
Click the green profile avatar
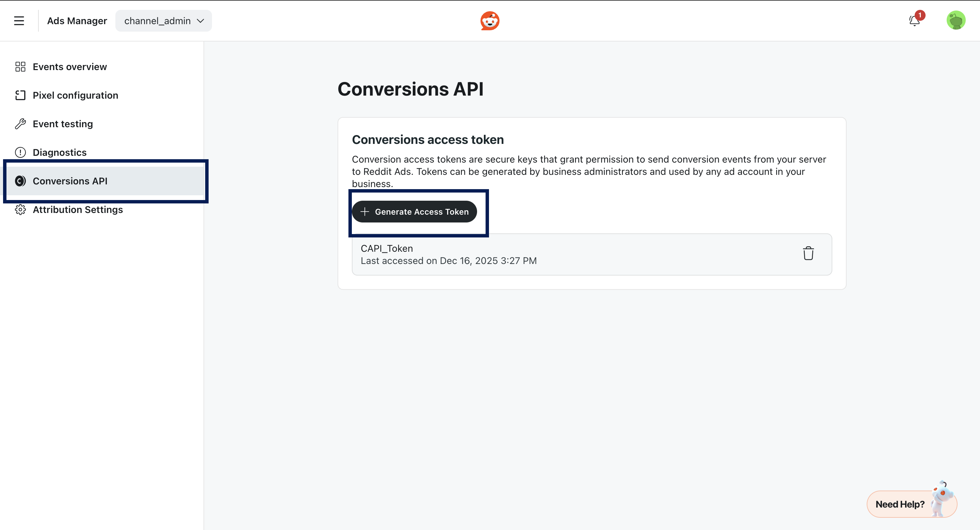pos(955,20)
